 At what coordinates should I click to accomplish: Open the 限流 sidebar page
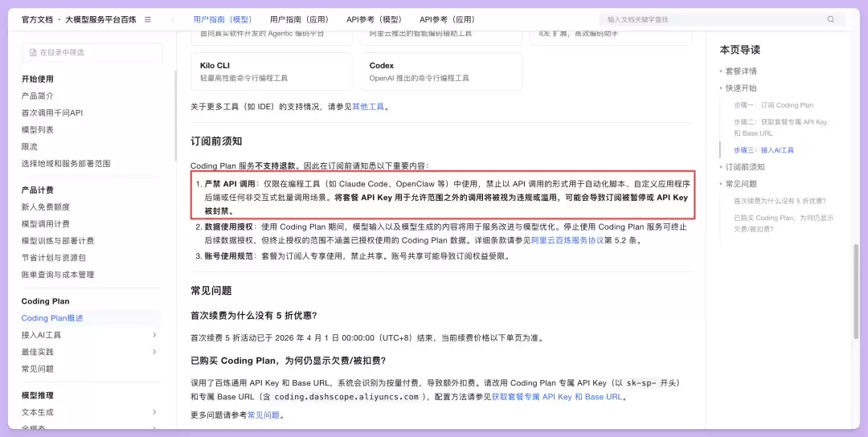(x=30, y=146)
